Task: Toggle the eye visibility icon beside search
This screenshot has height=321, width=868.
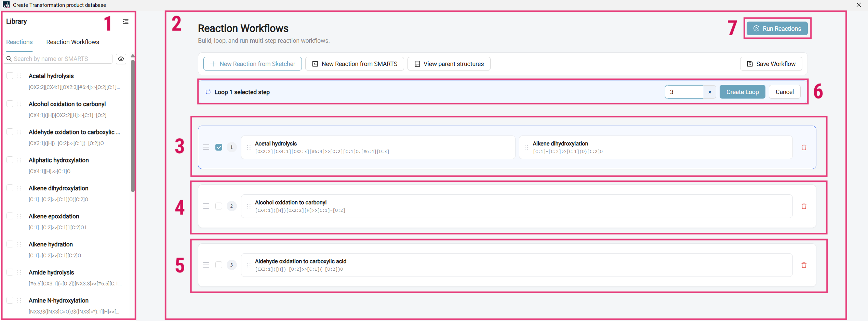Action: [x=121, y=59]
